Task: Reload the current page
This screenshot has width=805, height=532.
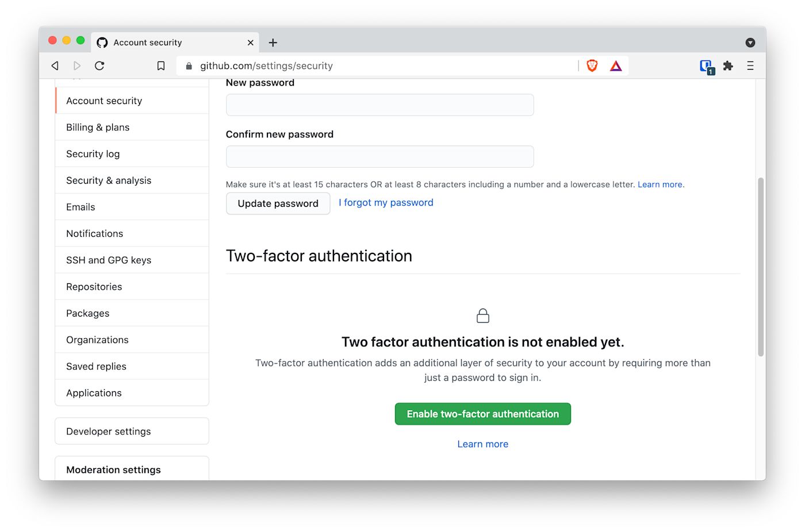Action: (x=99, y=65)
